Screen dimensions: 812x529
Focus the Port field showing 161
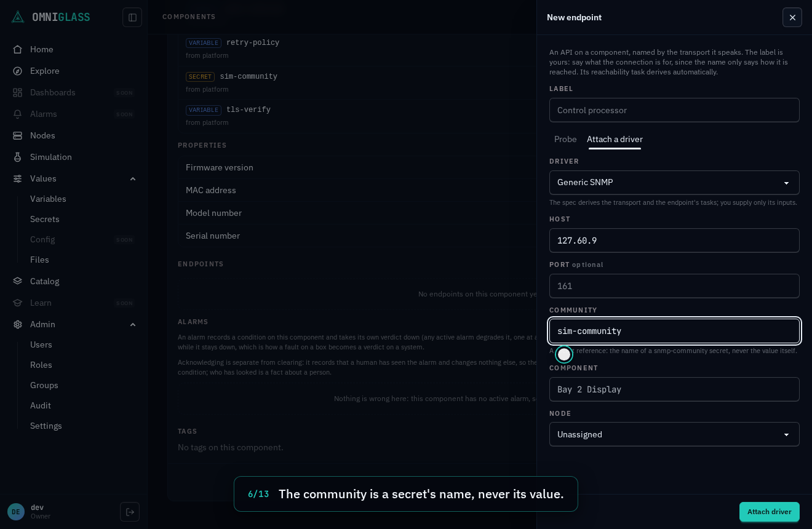pyautogui.click(x=674, y=286)
